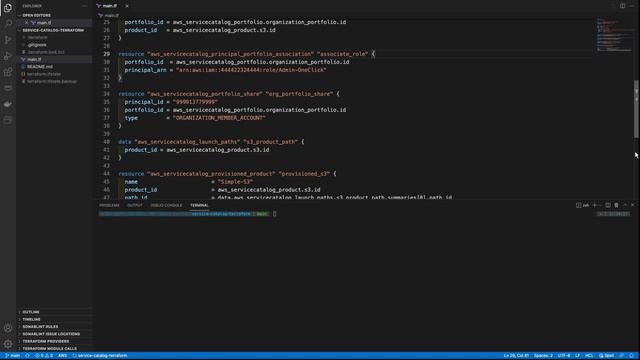Screen dimensions: 640x360
Task: Close main.tf in Open Editors list
Action: (27, 22)
